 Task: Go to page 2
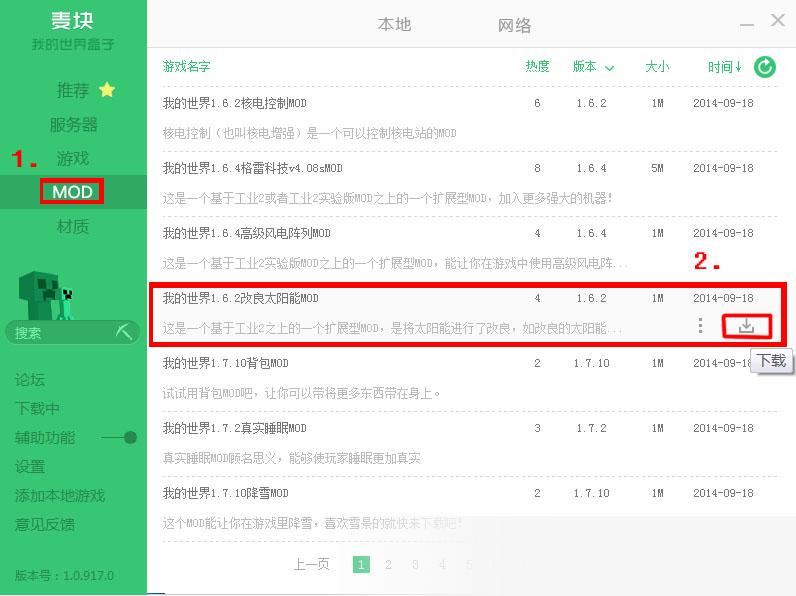pyautogui.click(x=388, y=565)
